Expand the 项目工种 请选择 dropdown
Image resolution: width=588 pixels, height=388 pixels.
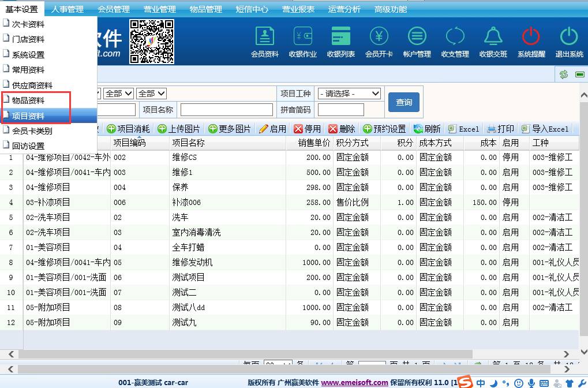(349, 94)
